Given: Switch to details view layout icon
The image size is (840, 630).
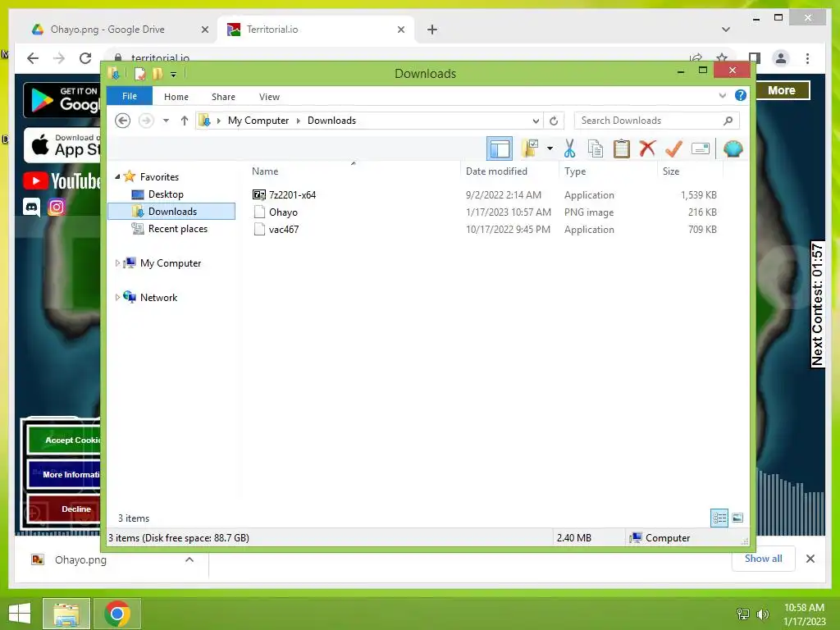Looking at the screenshot, I should (x=719, y=518).
